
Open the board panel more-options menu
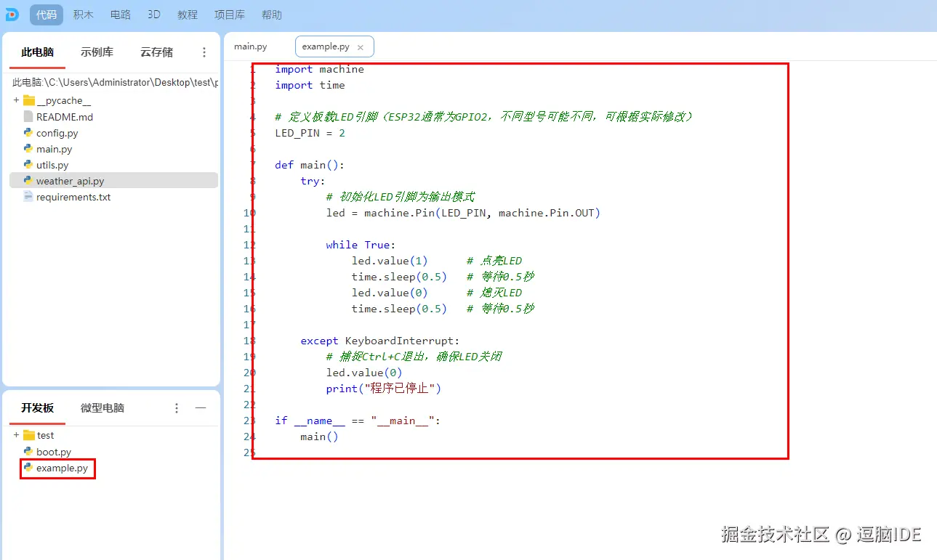[x=177, y=408]
